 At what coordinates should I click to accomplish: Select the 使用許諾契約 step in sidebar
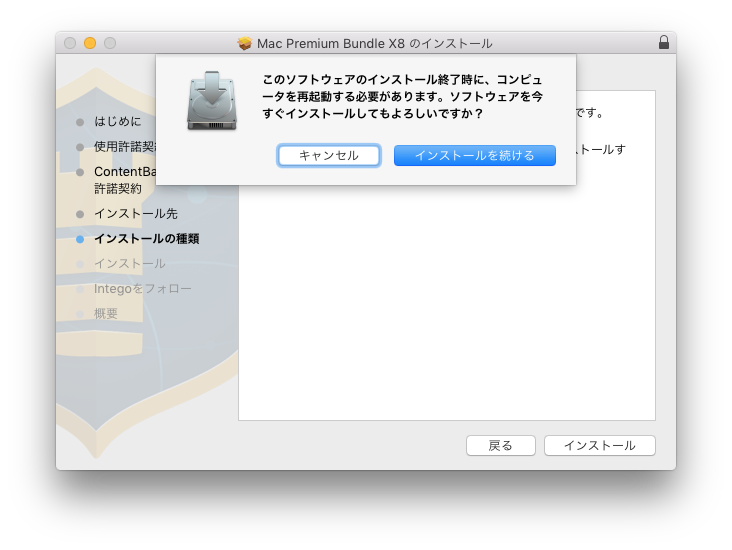pos(125,147)
